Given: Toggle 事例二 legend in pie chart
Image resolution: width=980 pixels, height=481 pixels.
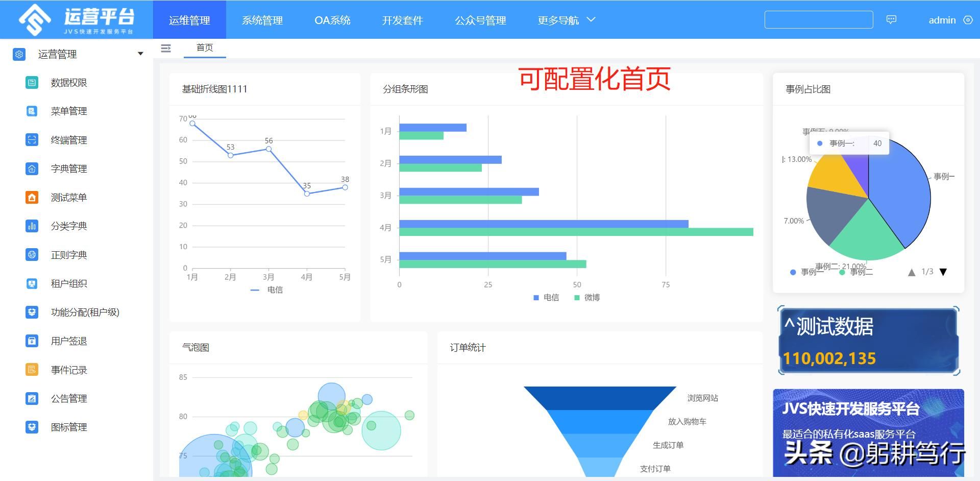Looking at the screenshot, I should 856,272.
